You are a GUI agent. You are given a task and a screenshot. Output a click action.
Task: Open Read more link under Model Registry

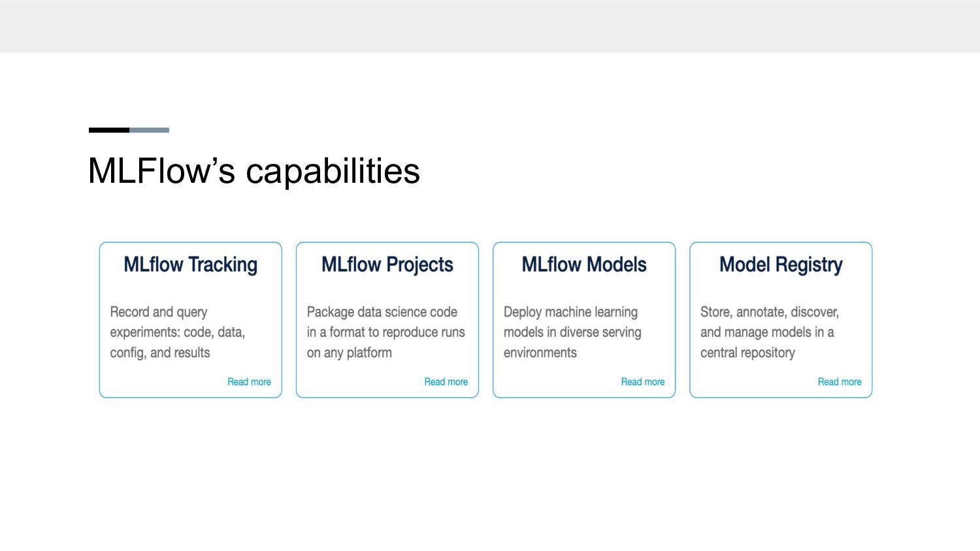click(x=840, y=382)
